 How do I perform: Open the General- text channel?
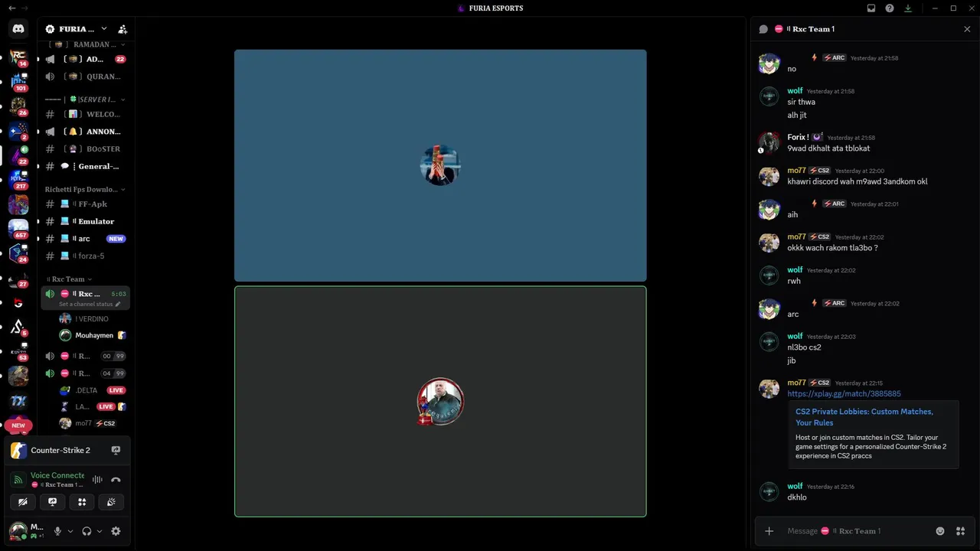click(85, 166)
